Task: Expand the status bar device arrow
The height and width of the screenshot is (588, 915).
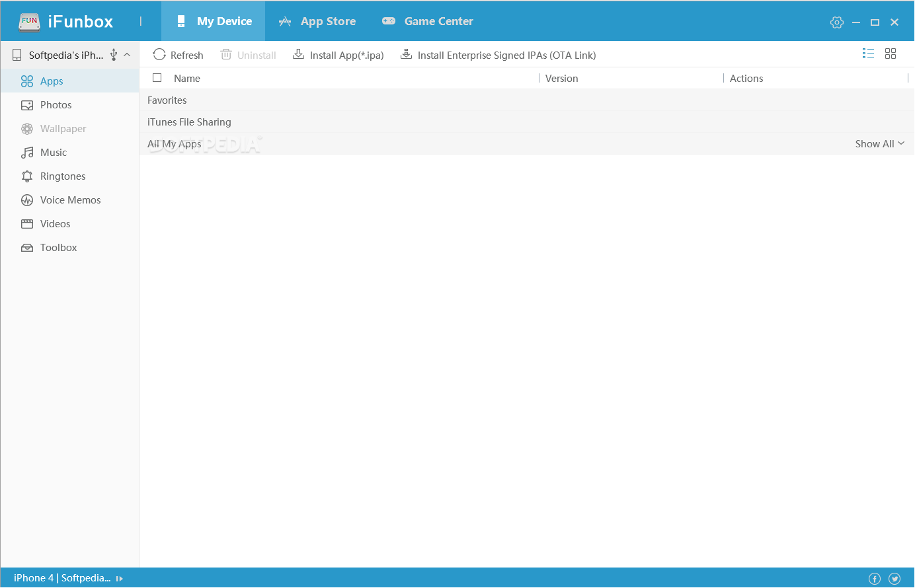Action: coord(120,579)
